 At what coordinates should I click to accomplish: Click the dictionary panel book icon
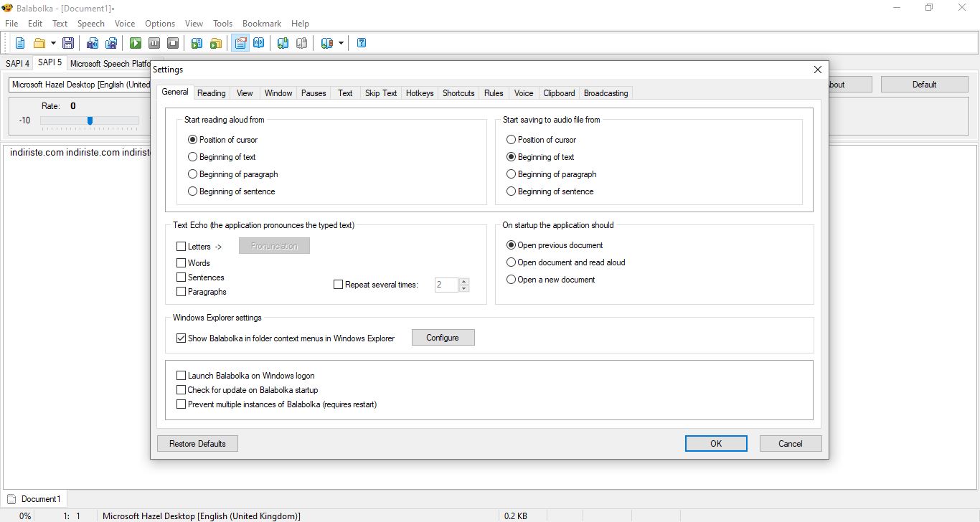(259, 43)
